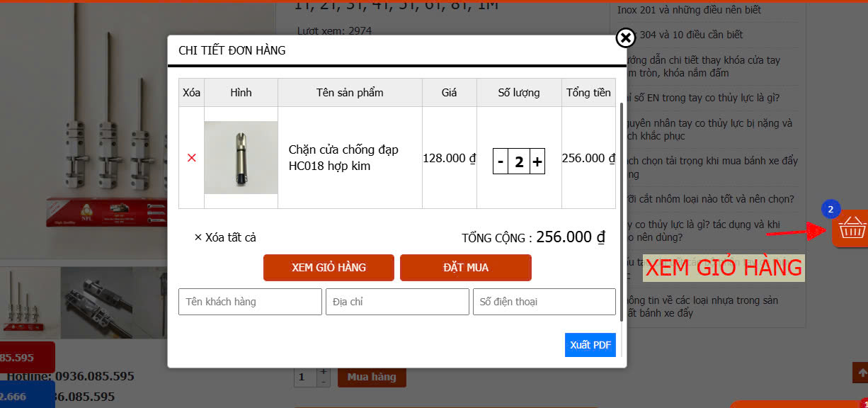The image size is (868, 408).
Task: Increase item quantity with the plus button
Action: [x=537, y=161]
